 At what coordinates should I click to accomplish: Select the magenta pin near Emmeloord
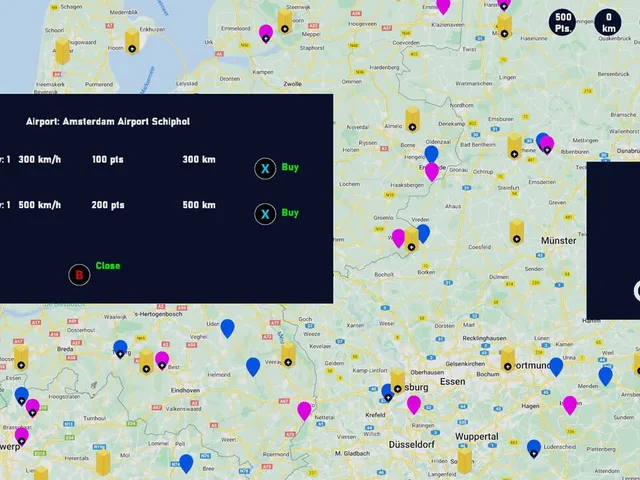pos(266,33)
